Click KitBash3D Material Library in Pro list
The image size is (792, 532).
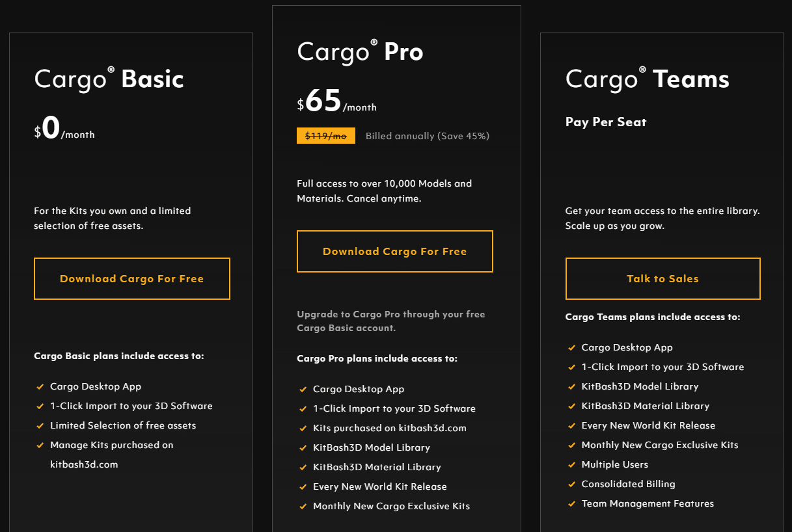[377, 467]
